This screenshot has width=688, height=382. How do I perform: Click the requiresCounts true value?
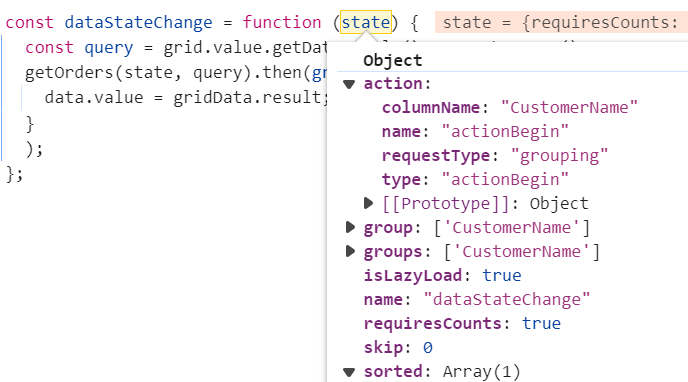click(541, 324)
